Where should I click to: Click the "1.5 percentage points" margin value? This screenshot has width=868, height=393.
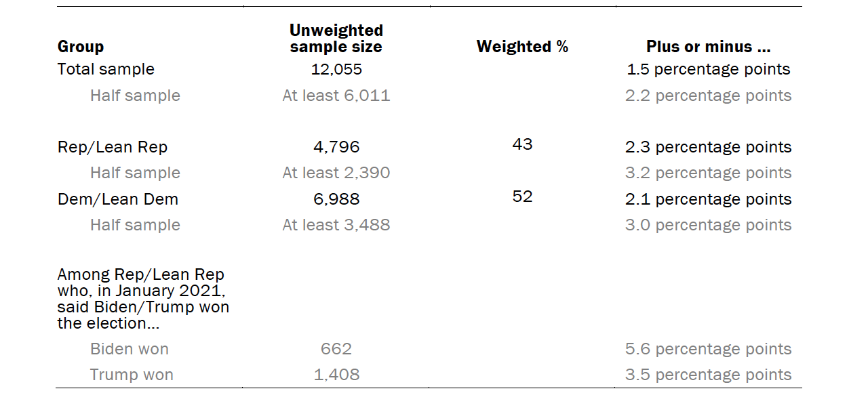709,69
